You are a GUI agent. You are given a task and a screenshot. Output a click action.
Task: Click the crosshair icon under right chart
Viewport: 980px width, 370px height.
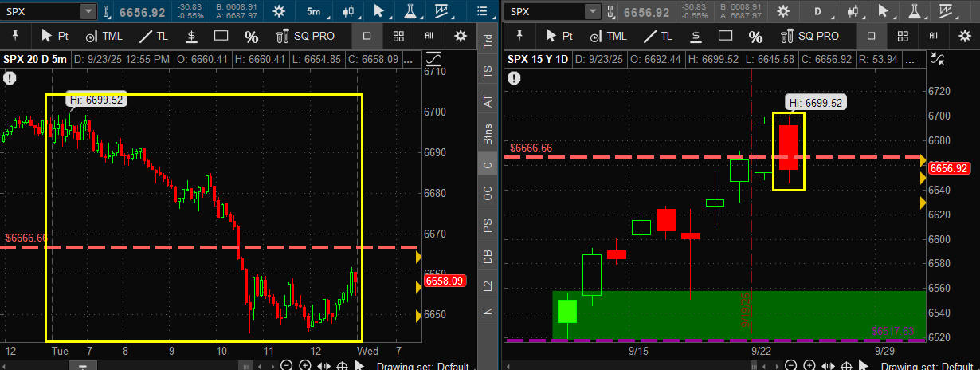[x=846, y=365]
